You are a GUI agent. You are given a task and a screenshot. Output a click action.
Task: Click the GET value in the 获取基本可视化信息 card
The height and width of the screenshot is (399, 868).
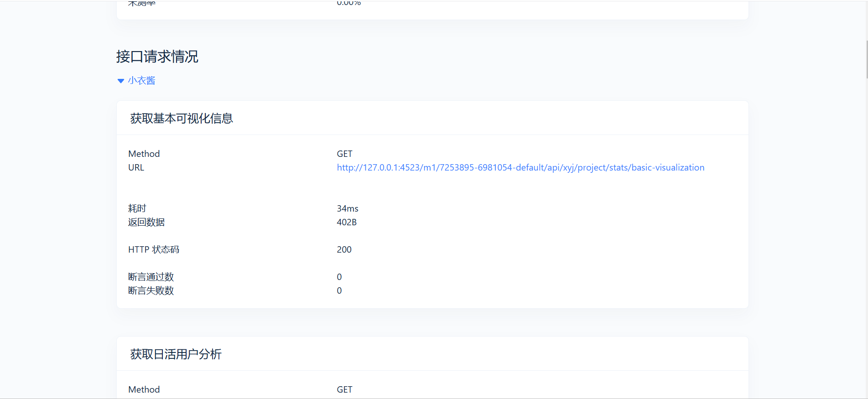coord(345,154)
